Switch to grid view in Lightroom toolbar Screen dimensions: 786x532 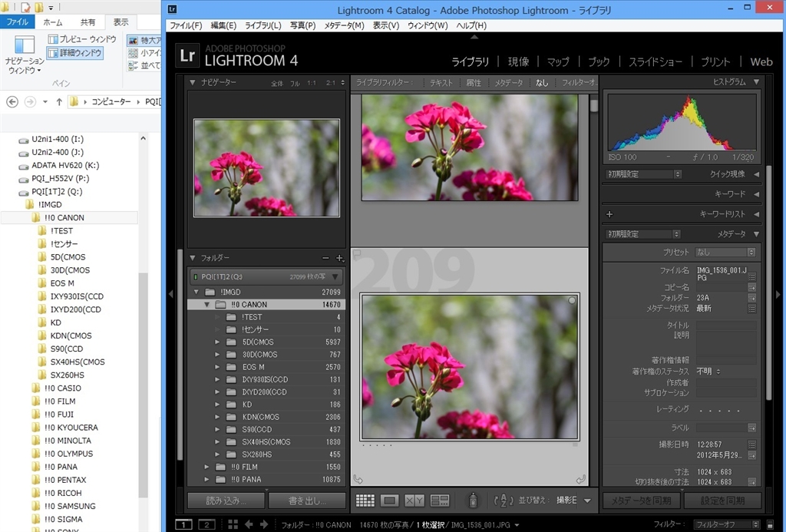pyautogui.click(x=365, y=500)
